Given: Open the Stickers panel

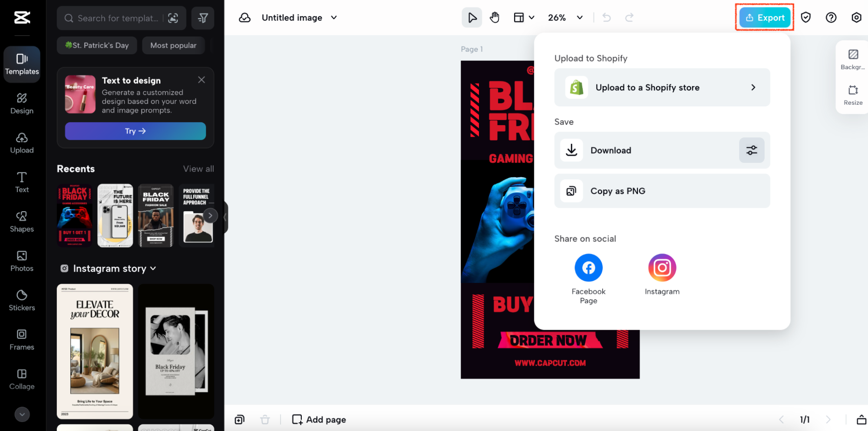Looking at the screenshot, I should pos(22,301).
